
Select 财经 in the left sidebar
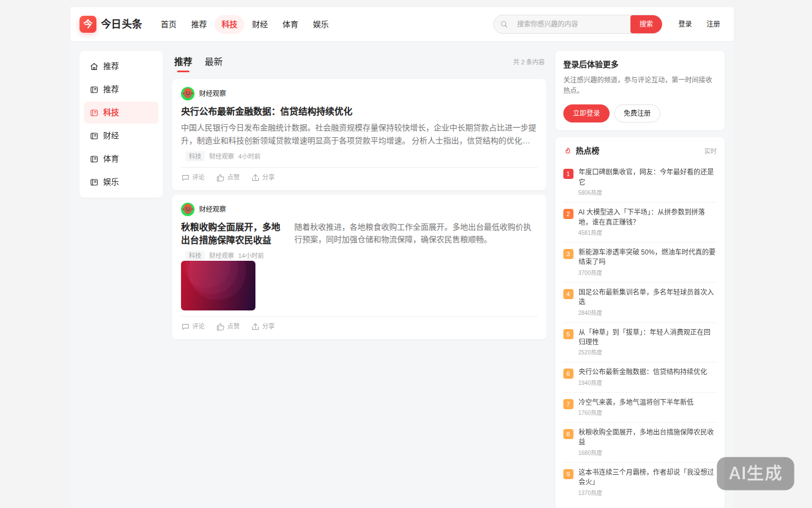point(121,136)
